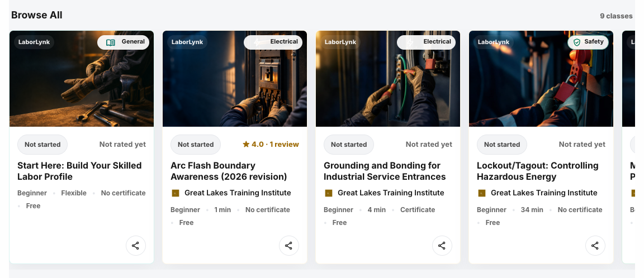Click Beginner level on Start Here card

[x=32, y=193]
